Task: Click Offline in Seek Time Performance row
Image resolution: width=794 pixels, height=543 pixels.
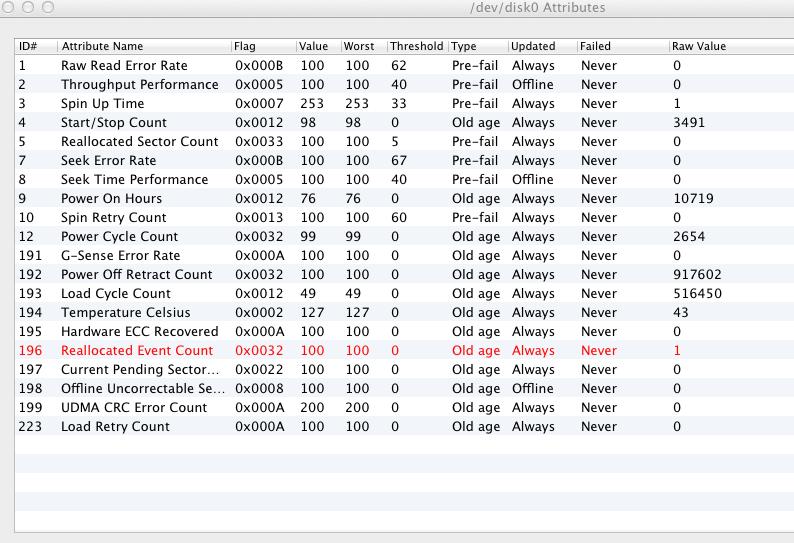Action: (x=532, y=179)
